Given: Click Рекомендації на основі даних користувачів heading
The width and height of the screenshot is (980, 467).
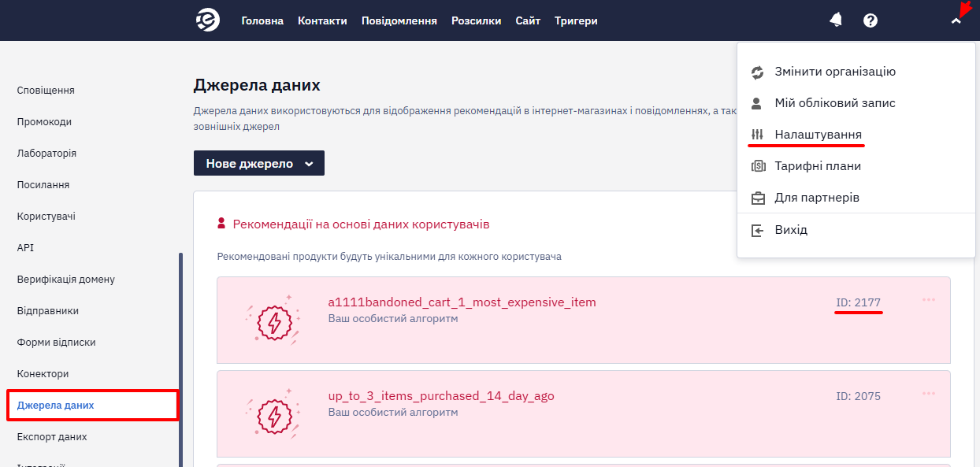Looking at the screenshot, I should 361,224.
